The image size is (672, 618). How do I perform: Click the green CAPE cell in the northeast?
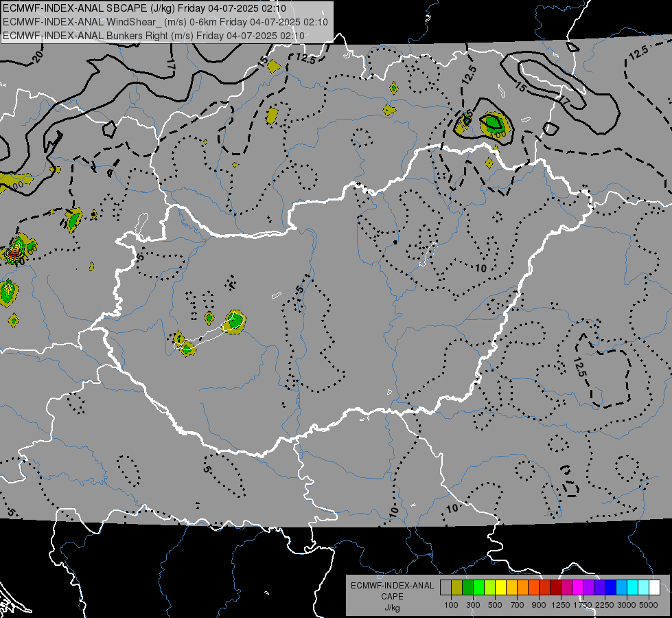click(494, 124)
